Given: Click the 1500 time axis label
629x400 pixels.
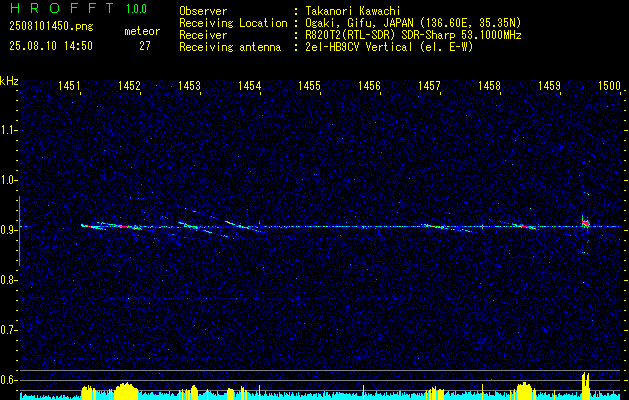Looking at the screenshot, I should (x=609, y=86).
